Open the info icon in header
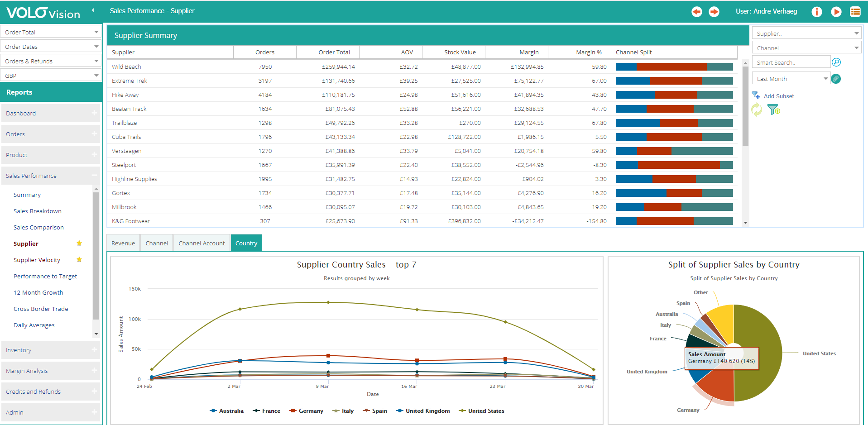The image size is (868, 425). pos(817,12)
